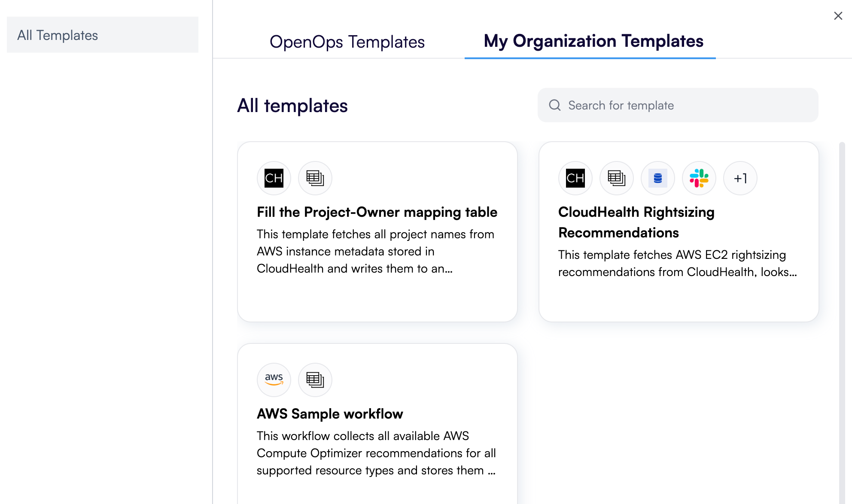Click the tables icon on Fill the Project-Owner card
The image size is (852, 504).
click(x=315, y=178)
